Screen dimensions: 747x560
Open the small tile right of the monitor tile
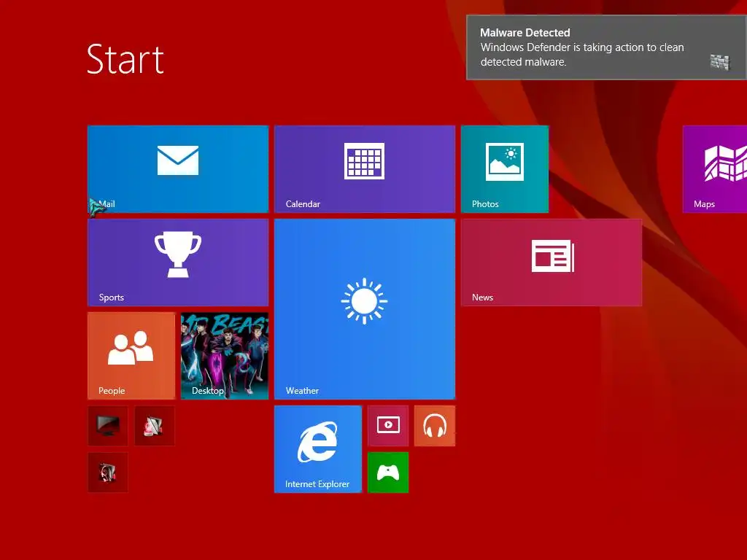click(155, 426)
